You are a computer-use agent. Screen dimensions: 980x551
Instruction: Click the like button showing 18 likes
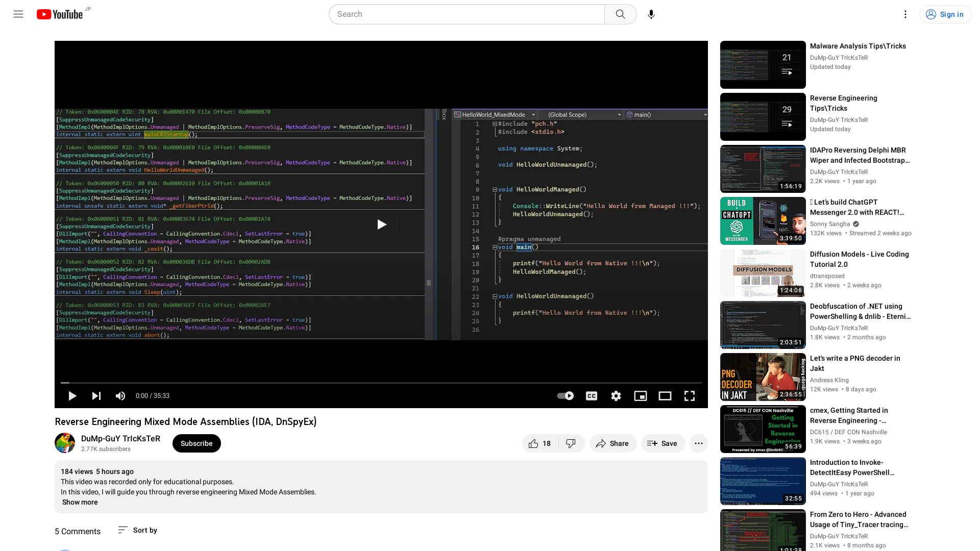coord(539,443)
